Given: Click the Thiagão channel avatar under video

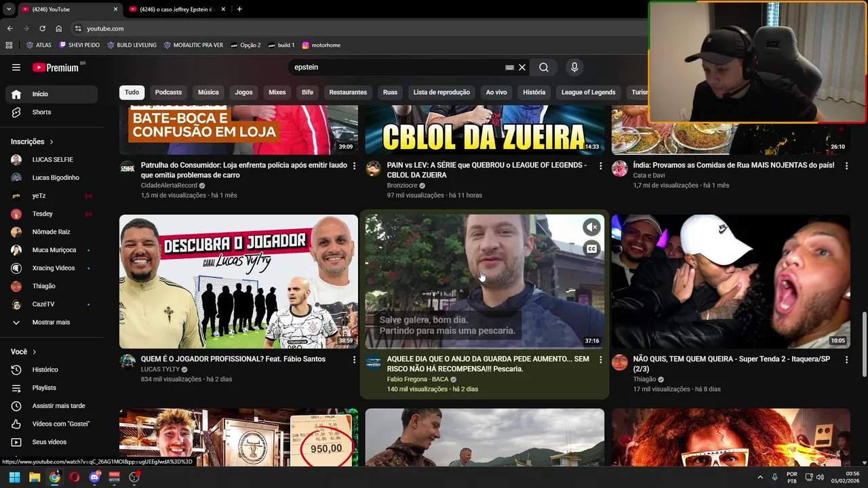Looking at the screenshot, I should (620, 362).
